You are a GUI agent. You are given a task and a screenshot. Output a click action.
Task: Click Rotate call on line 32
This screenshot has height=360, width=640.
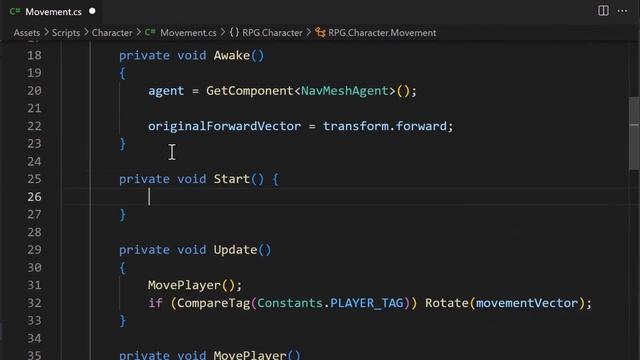447,303
